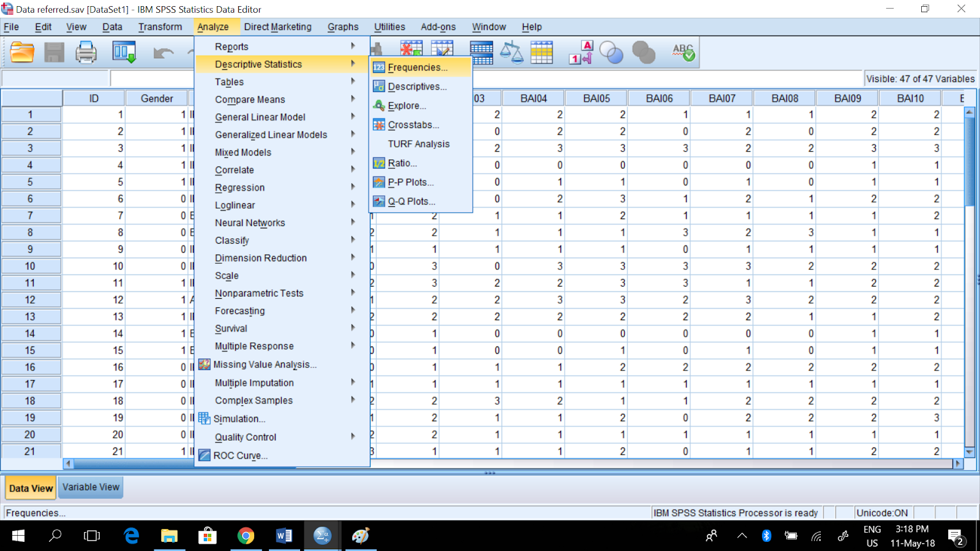
Task: Click the cell value input field
Action: click(x=487, y=78)
